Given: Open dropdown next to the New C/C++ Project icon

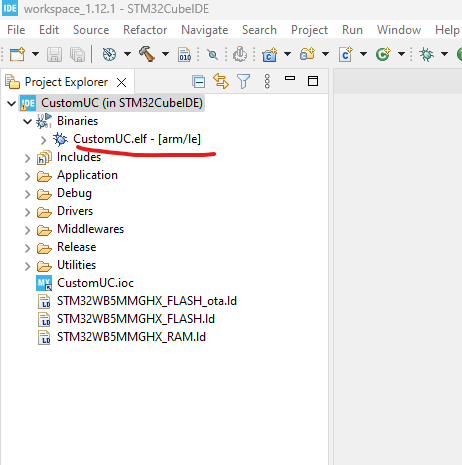Looking at the screenshot, I should 287,54.
